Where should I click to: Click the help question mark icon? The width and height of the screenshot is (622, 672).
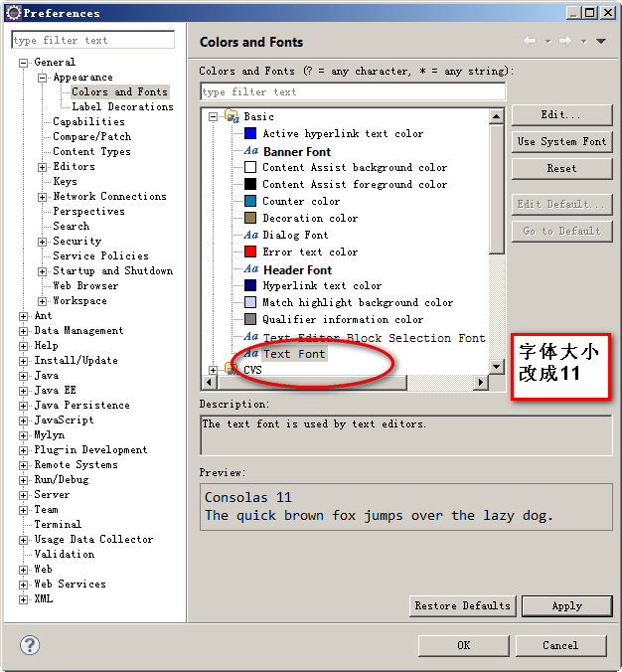[x=30, y=645]
